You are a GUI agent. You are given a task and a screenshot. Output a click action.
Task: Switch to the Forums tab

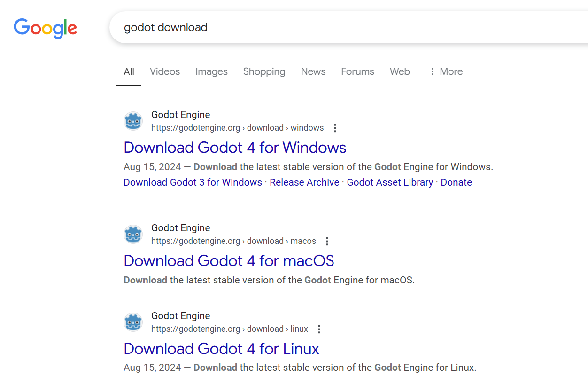tap(357, 71)
